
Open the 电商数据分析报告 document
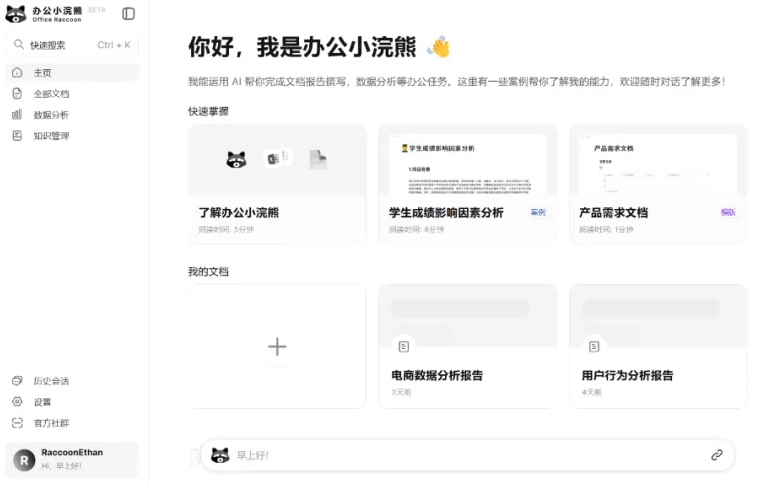pos(467,346)
